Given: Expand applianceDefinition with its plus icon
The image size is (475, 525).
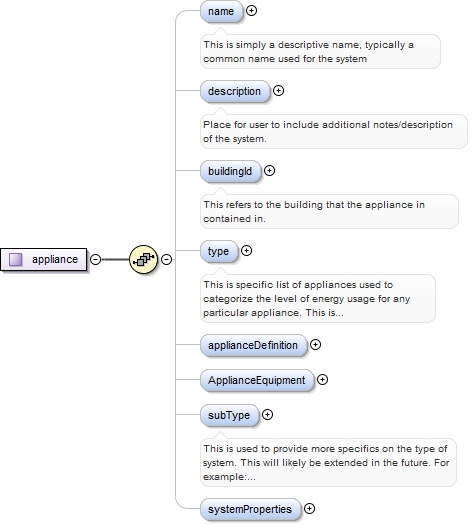Looking at the screenshot, I should coord(315,345).
